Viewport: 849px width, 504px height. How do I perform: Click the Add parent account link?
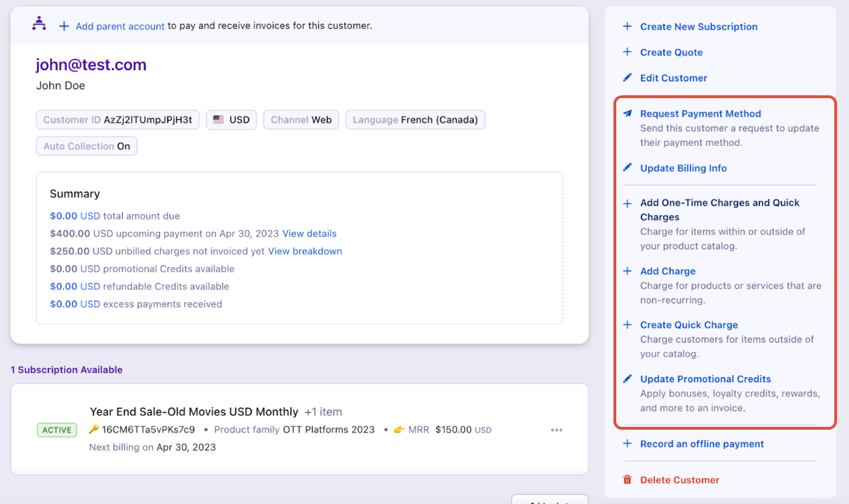[120, 26]
